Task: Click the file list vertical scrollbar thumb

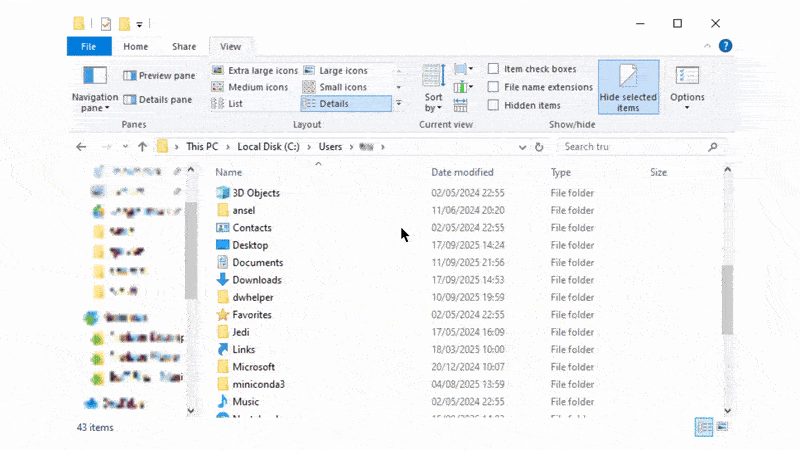Action: point(727,300)
